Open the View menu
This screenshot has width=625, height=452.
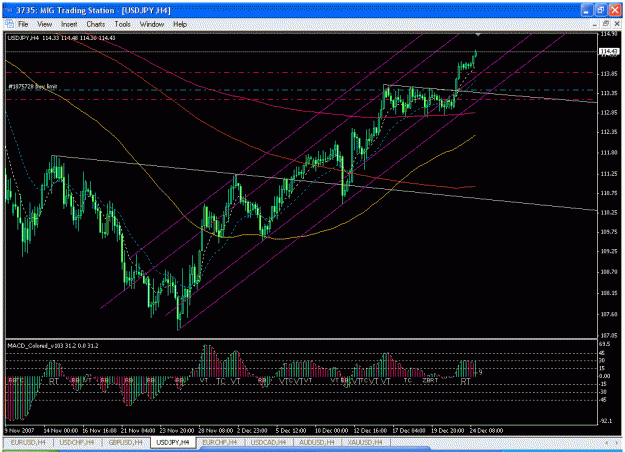coord(44,24)
